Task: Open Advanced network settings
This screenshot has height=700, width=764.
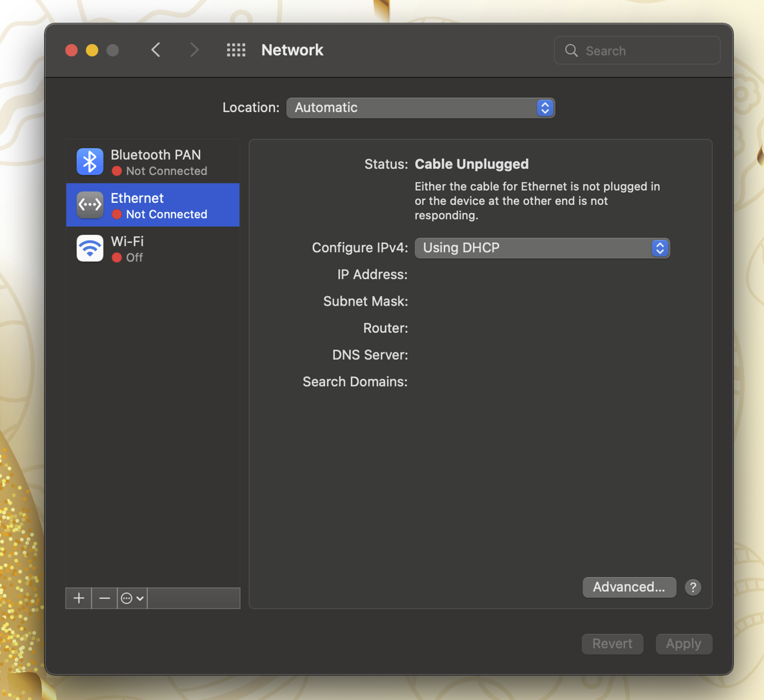Action: coord(629,587)
